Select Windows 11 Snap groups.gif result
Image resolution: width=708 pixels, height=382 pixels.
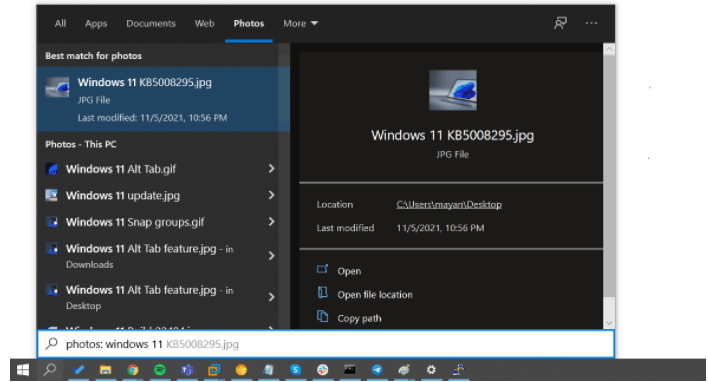pos(158,222)
